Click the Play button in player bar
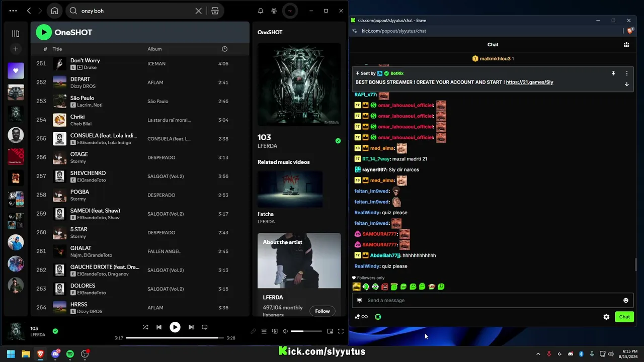644x362 pixels. pos(175,327)
